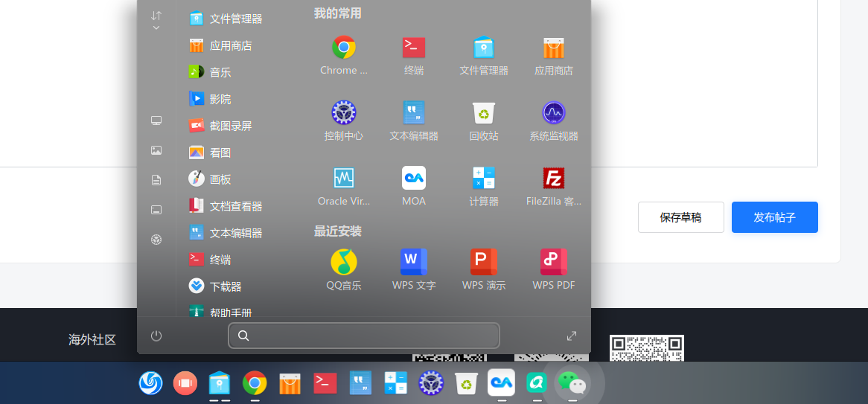Focus the launcher search field

364,336
